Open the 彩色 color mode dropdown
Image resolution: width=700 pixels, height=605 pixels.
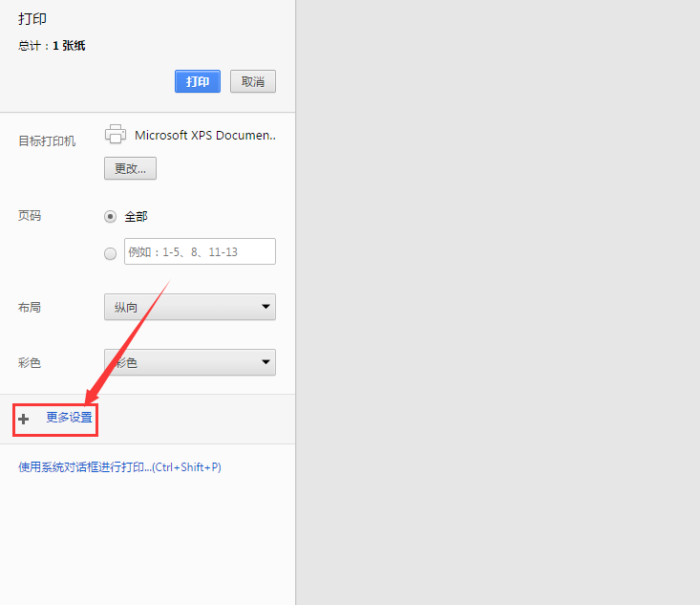(x=189, y=362)
